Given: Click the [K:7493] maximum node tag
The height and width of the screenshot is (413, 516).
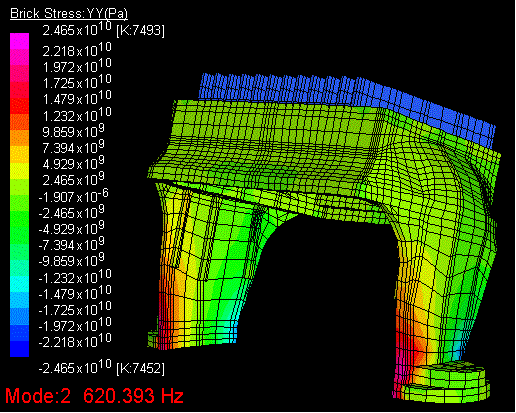Looking at the screenshot, I should point(140,31).
